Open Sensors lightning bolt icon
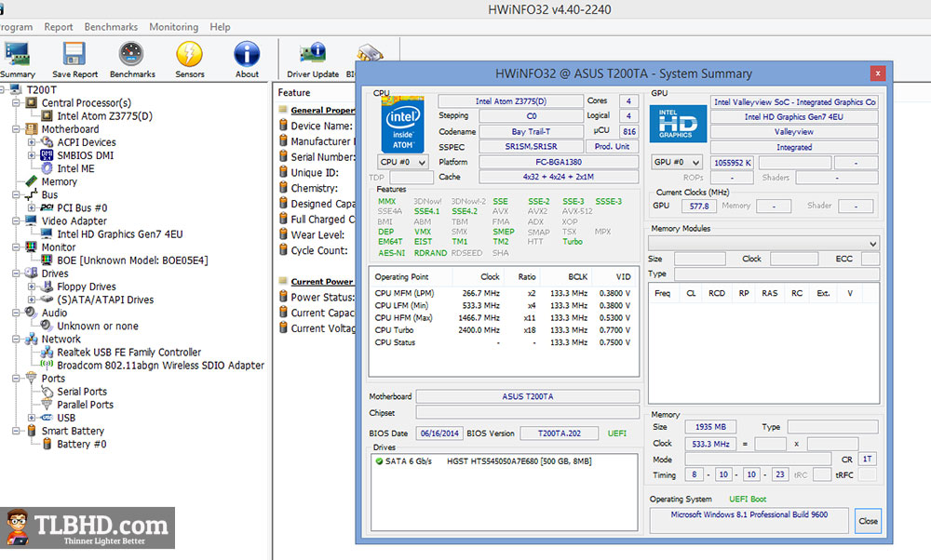The width and height of the screenshot is (931, 560). click(x=189, y=54)
